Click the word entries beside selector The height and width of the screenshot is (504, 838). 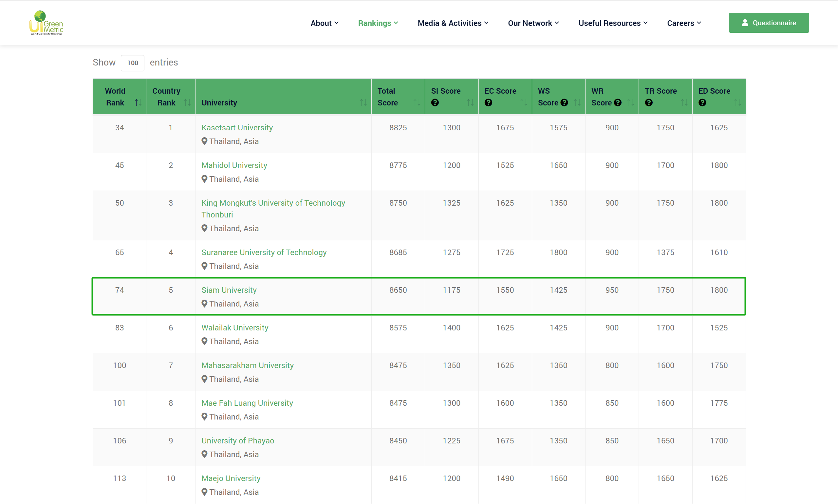click(164, 63)
